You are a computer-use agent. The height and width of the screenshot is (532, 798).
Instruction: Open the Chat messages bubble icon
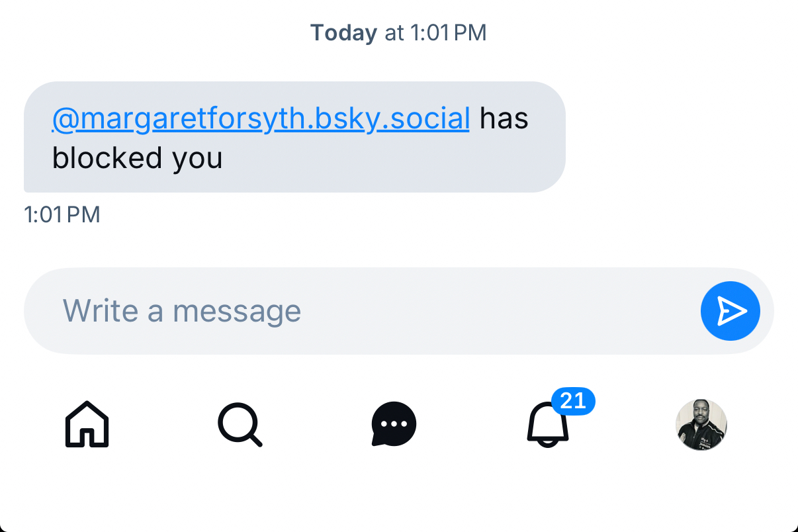394,424
